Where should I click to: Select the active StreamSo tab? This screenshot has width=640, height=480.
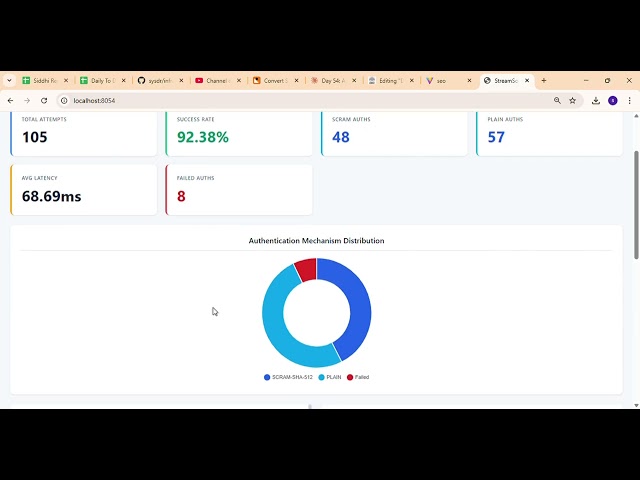pos(505,81)
